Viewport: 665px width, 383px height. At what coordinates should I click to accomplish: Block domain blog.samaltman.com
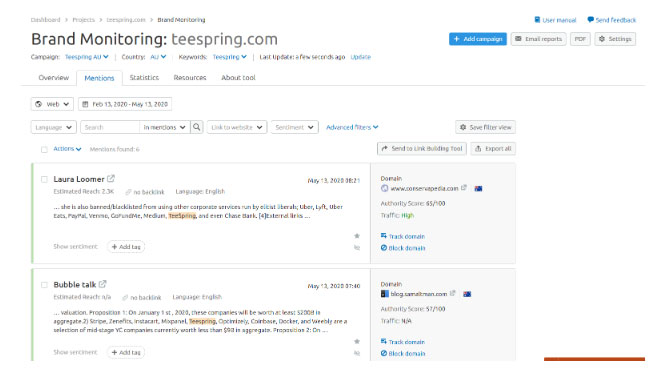click(403, 353)
